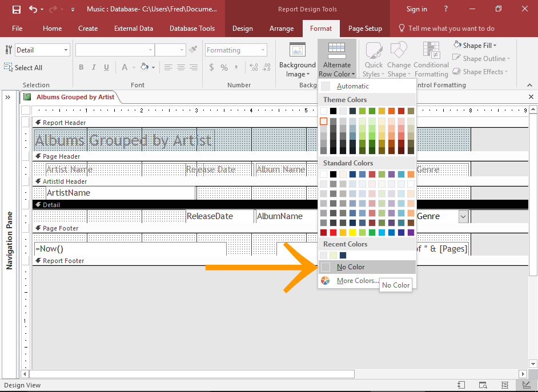Click the Sign in link

coord(416,9)
